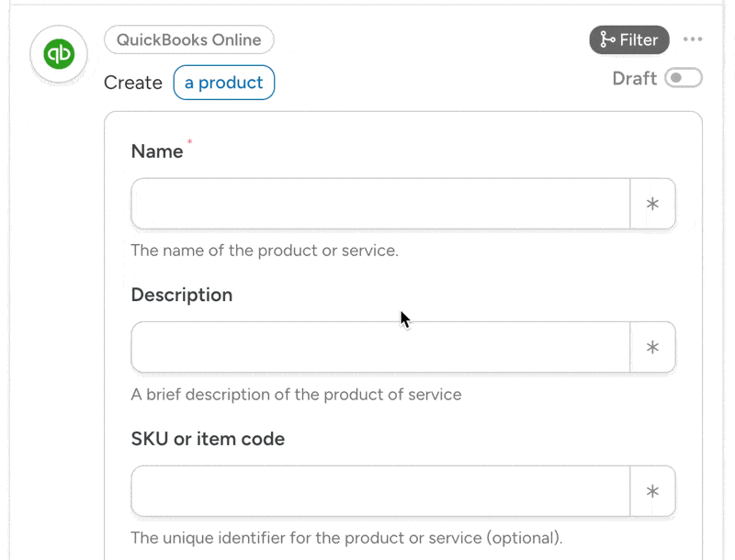Image resolution: width=735 pixels, height=560 pixels.
Task: Click the Name field label
Action: pyautogui.click(x=157, y=151)
